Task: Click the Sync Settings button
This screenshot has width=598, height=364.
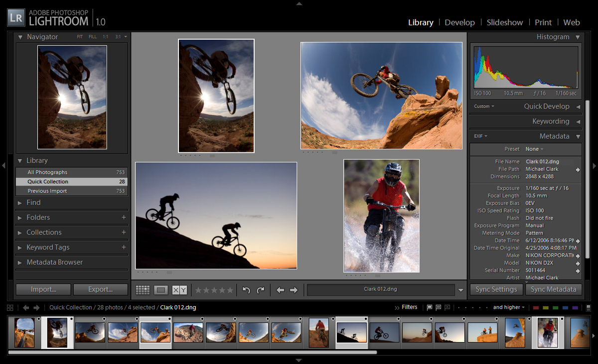Action: [496, 289]
